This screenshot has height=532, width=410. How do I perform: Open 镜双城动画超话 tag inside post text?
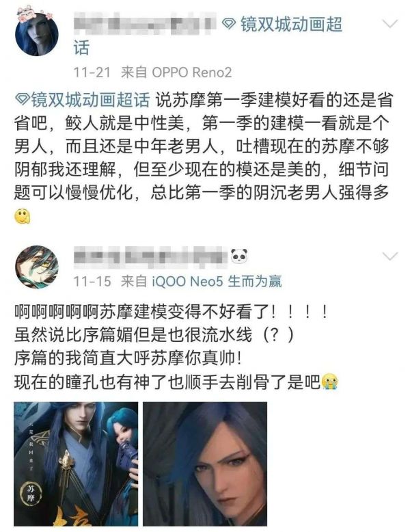click(x=83, y=100)
